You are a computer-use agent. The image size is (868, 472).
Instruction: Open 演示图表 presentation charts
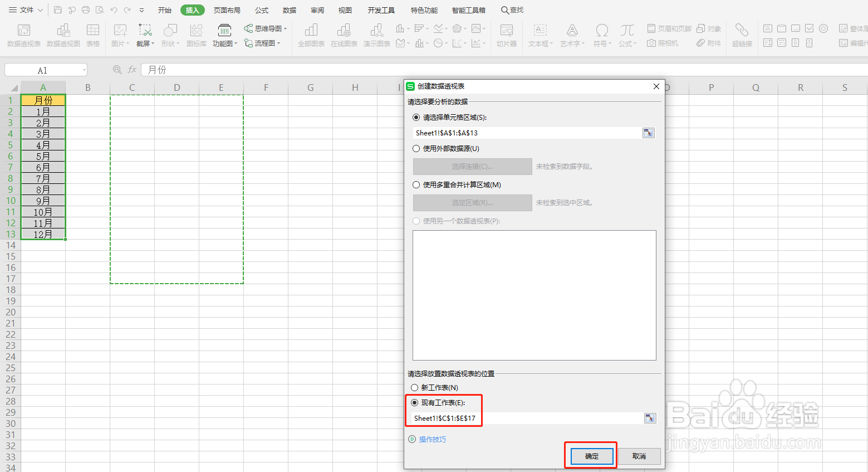377,35
